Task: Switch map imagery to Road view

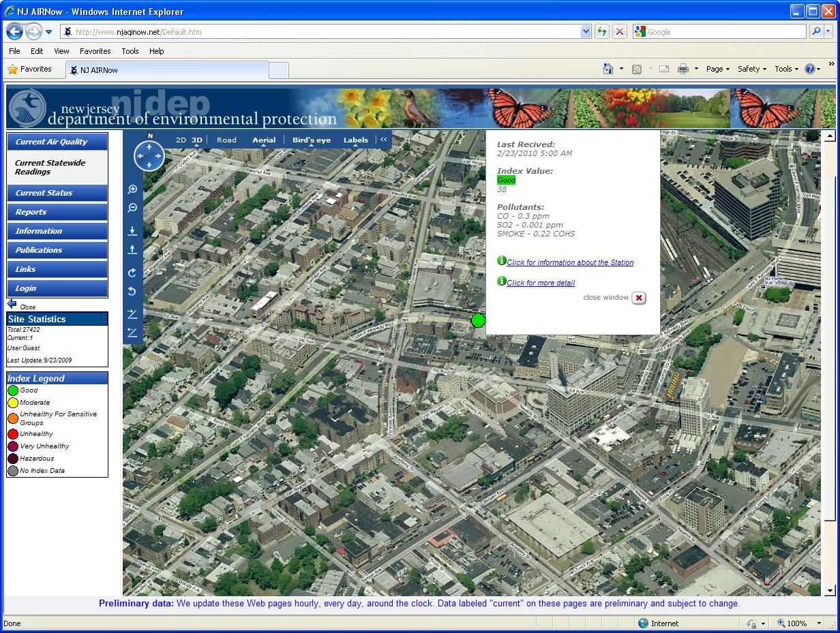Action: coord(226,140)
